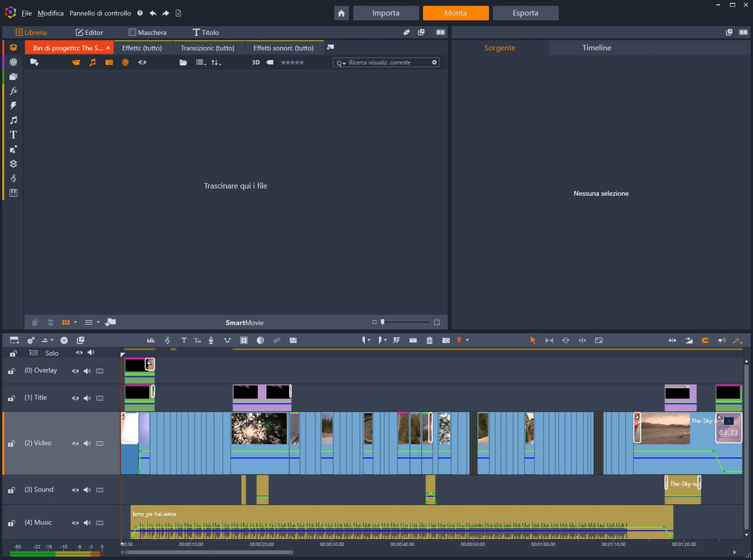
Task: Open the music note category in sidebar
Action: click(13, 120)
